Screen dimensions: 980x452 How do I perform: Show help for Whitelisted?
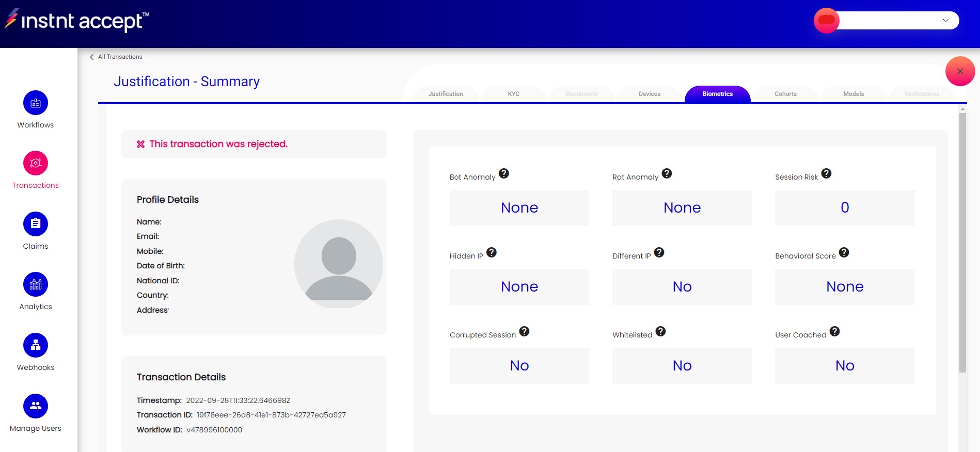660,331
